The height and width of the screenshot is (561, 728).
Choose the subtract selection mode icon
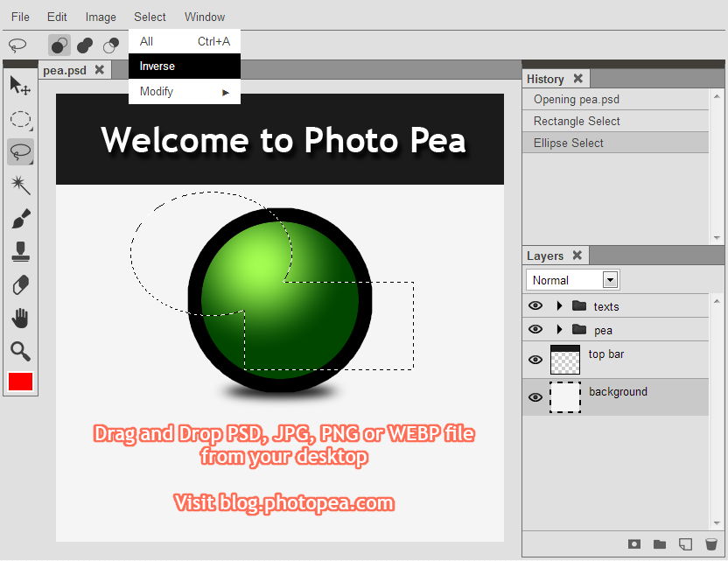coord(111,45)
